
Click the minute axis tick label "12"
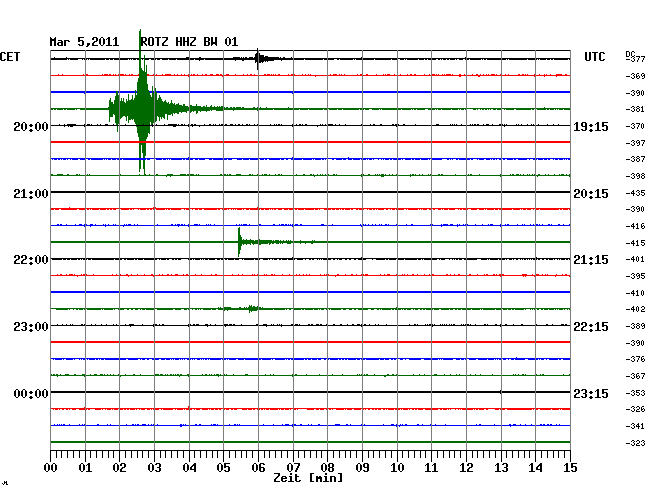466,467
